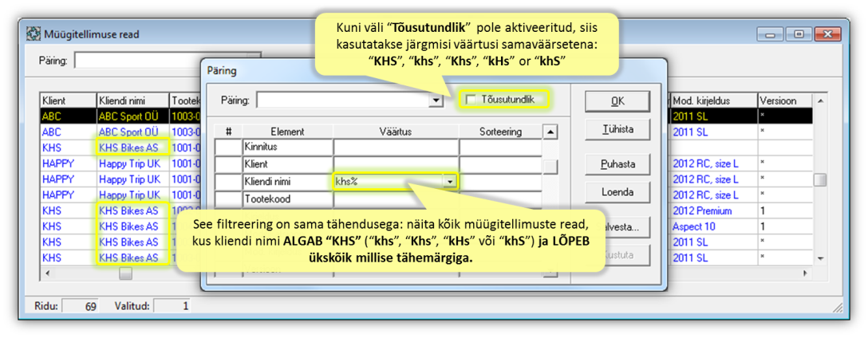Click the Element column header
Viewport: 868px width, 338px height.
pos(288,132)
